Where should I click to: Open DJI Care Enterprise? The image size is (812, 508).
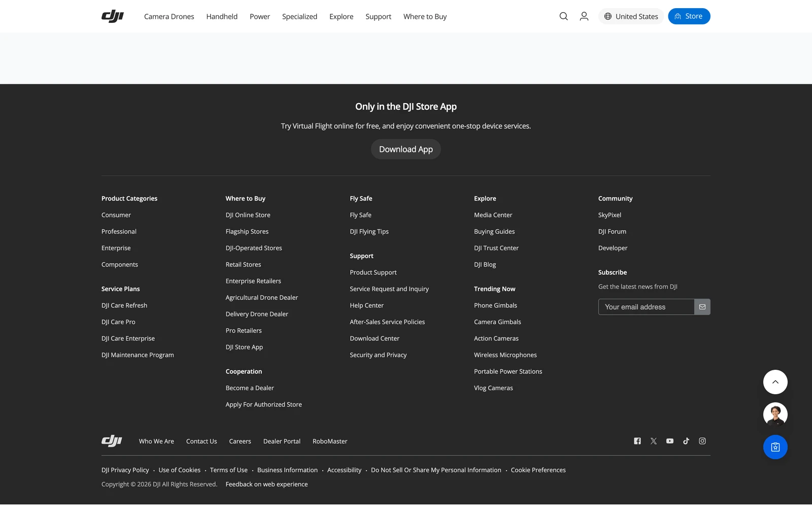128,338
